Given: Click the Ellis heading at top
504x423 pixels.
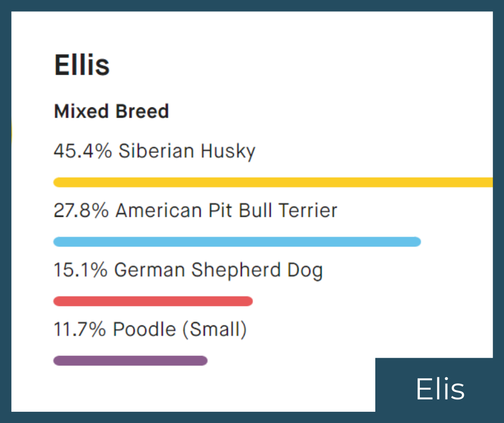Looking at the screenshot, I should [82, 65].
